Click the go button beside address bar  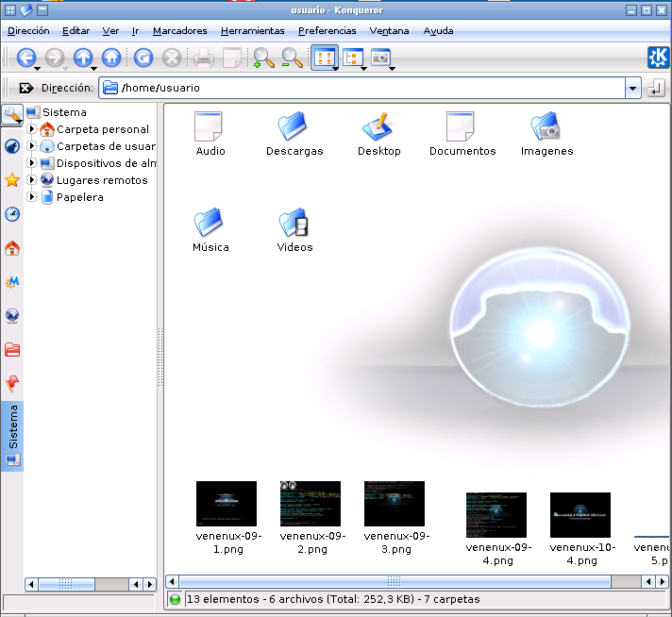click(x=655, y=88)
